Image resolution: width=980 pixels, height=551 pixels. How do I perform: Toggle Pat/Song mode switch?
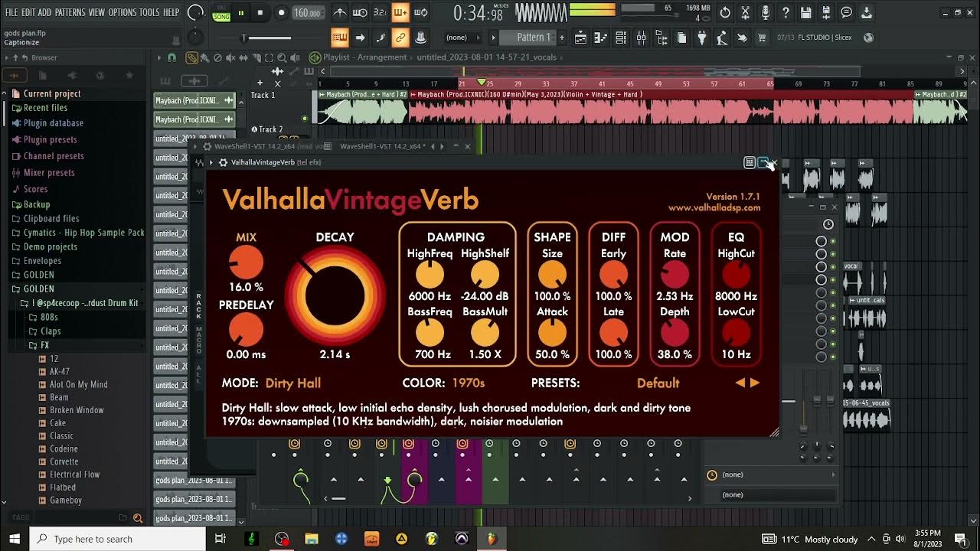pos(221,13)
